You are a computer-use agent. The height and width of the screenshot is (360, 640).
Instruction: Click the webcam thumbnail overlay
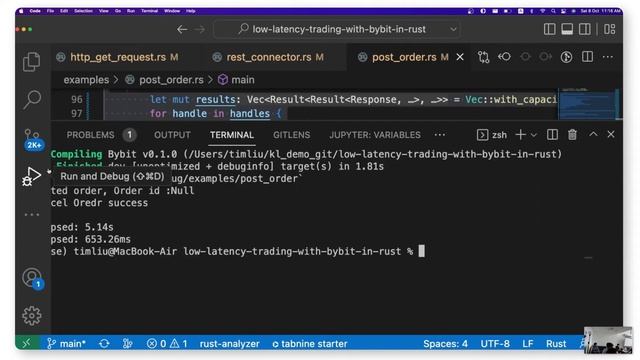(x=608, y=340)
